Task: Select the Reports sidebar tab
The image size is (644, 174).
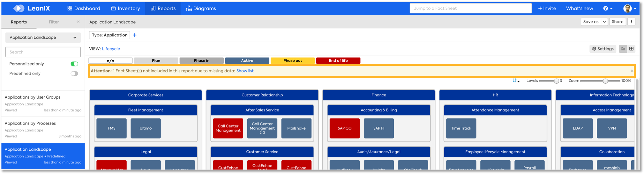Action: (x=19, y=22)
